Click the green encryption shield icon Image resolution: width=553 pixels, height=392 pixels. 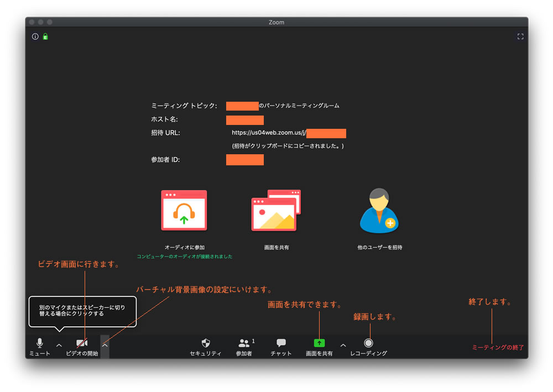[x=45, y=36]
